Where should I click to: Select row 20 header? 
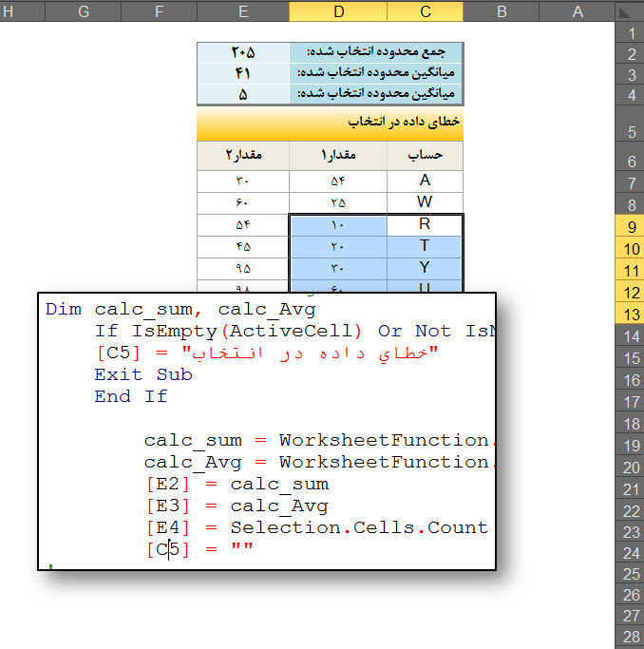pos(631,468)
